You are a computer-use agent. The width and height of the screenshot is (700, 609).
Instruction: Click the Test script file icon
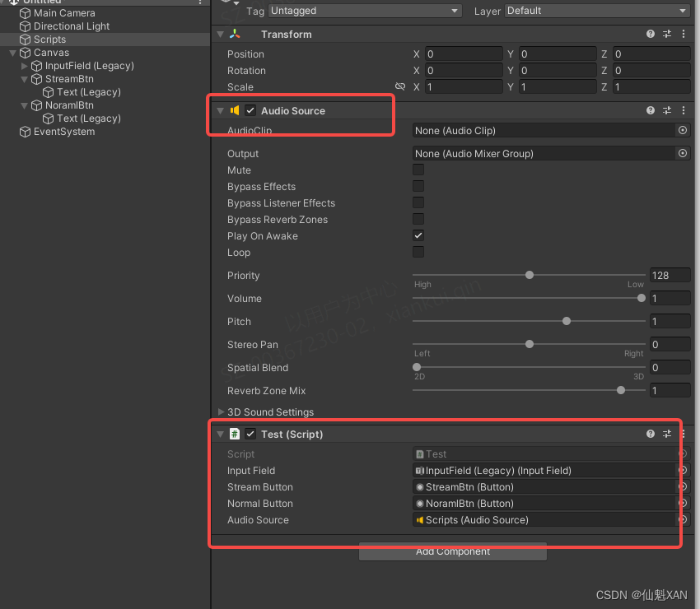235,434
